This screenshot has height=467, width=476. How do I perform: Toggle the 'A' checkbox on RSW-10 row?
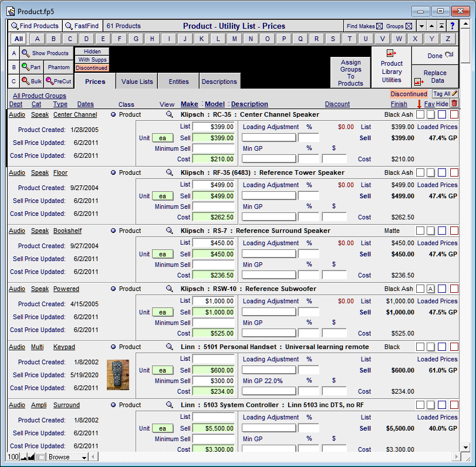430,289
